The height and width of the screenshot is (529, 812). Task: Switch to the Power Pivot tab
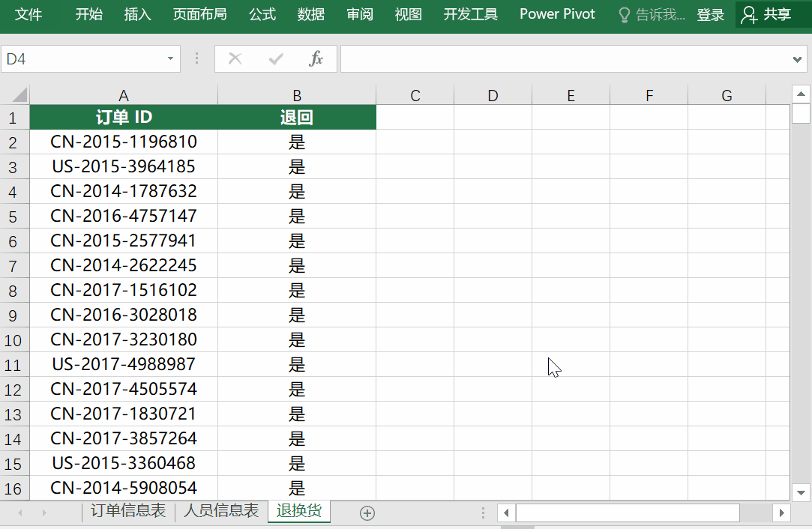click(557, 14)
